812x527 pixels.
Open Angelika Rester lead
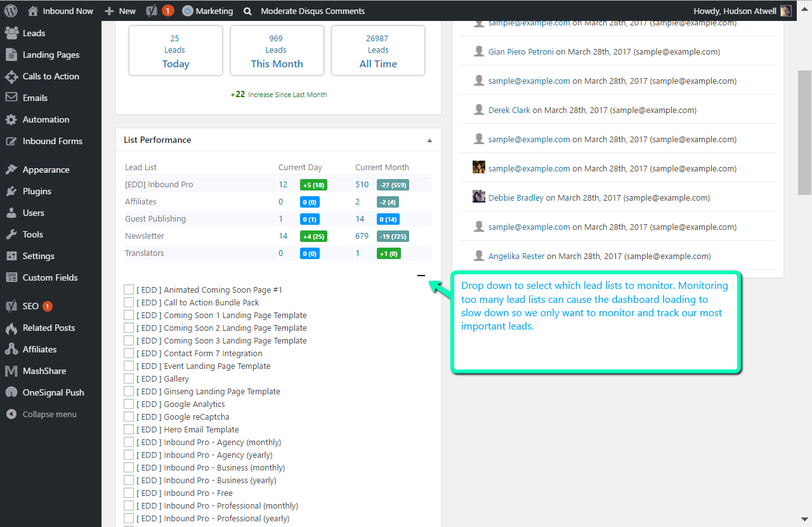[x=516, y=257]
